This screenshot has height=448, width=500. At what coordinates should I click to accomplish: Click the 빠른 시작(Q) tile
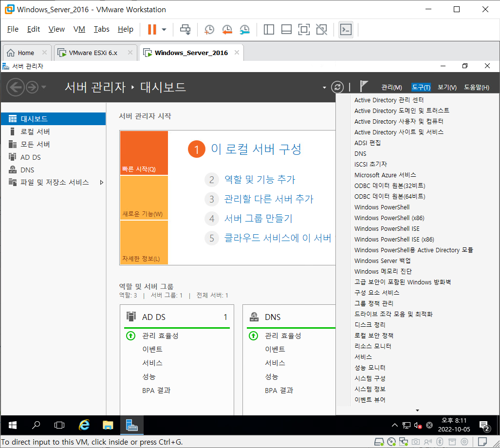pyautogui.click(x=144, y=153)
